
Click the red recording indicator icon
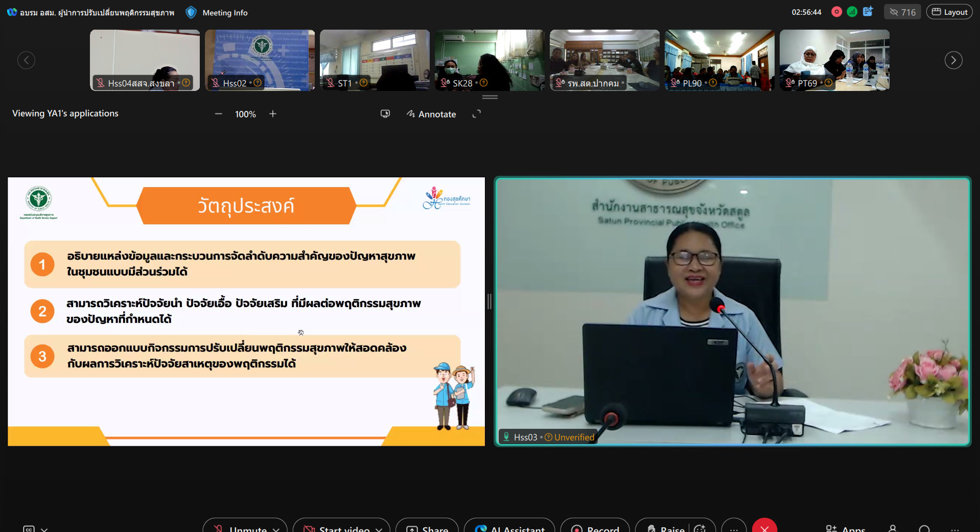[x=836, y=12]
